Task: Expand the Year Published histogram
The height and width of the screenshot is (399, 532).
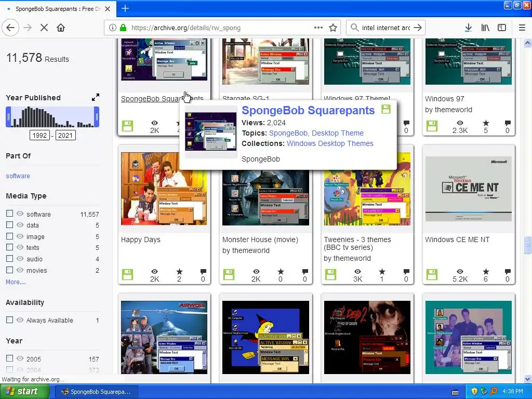Action: tap(96, 97)
